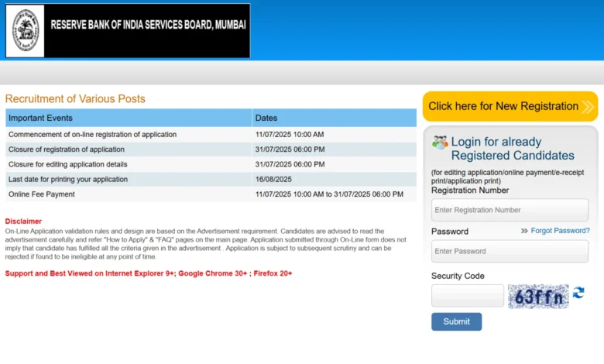Click the Security Code text box
Image resolution: width=604 pixels, height=364 pixels.
click(467, 296)
